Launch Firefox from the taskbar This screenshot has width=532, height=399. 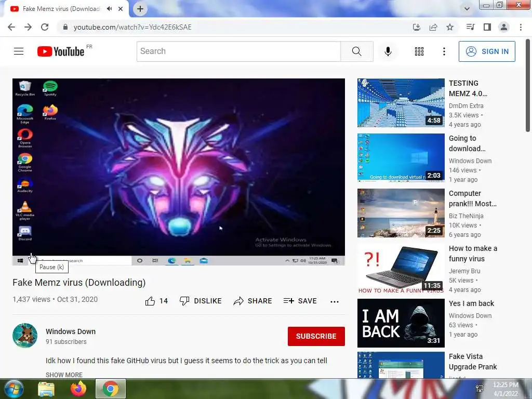pos(78,389)
